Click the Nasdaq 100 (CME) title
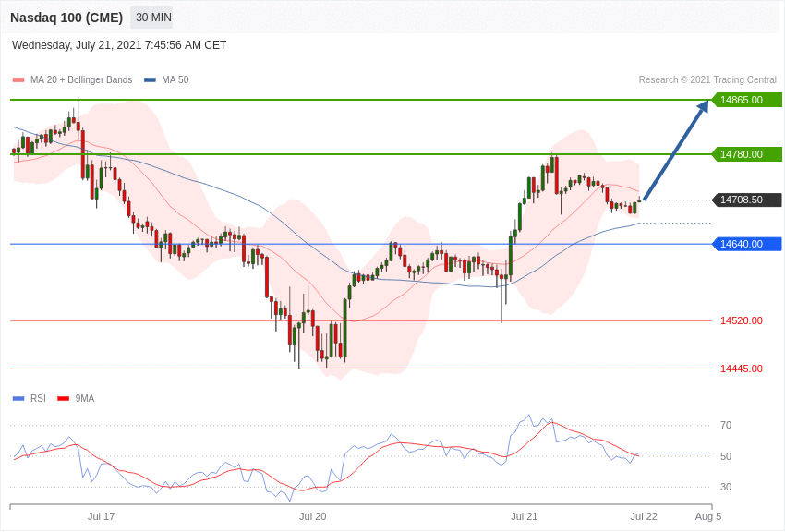This screenshot has width=785, height=532. [66, 18]
